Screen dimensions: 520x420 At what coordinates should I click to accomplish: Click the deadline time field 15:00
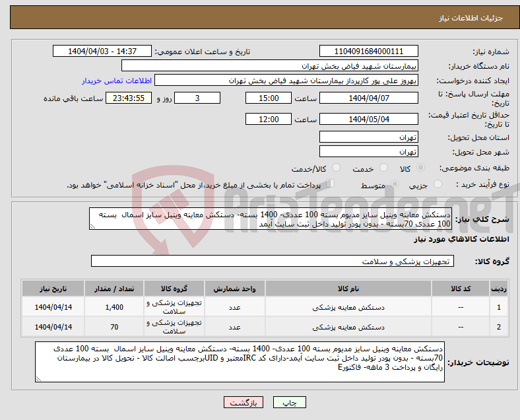tap(269, 98)
